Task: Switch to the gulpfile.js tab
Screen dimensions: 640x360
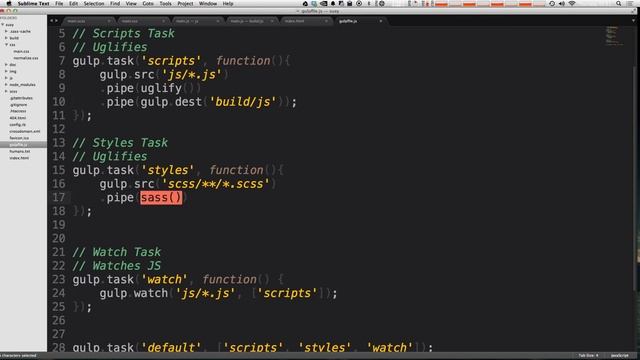Action: click(359, 21)
